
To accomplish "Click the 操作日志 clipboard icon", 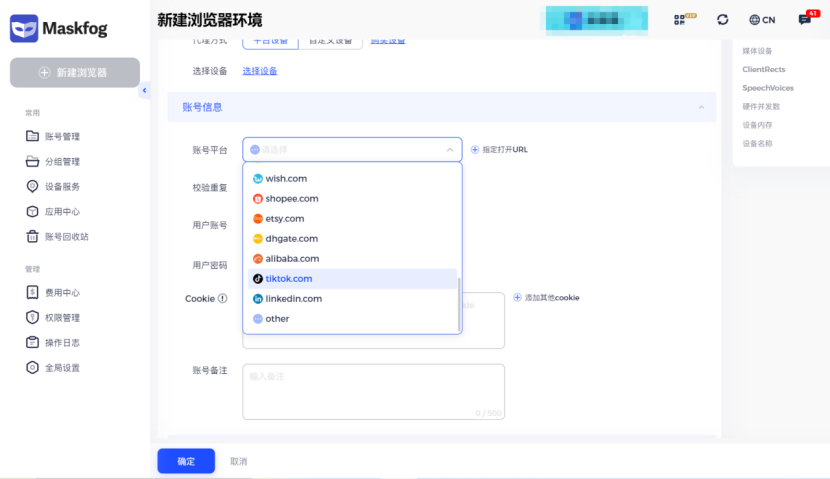I will coord(32,342).
